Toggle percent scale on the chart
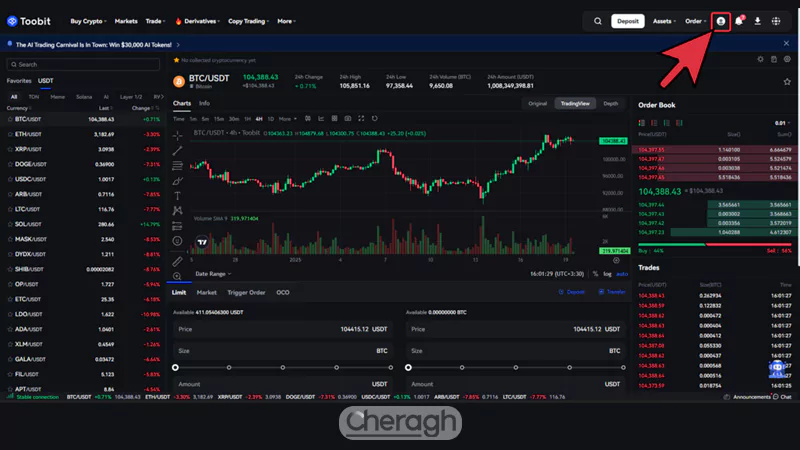 click(594, 273)
